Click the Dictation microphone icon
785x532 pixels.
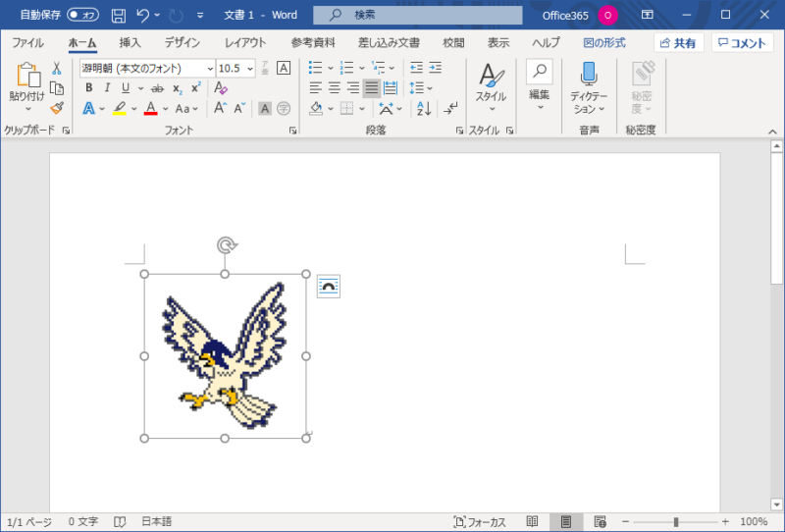click(590, 75)
